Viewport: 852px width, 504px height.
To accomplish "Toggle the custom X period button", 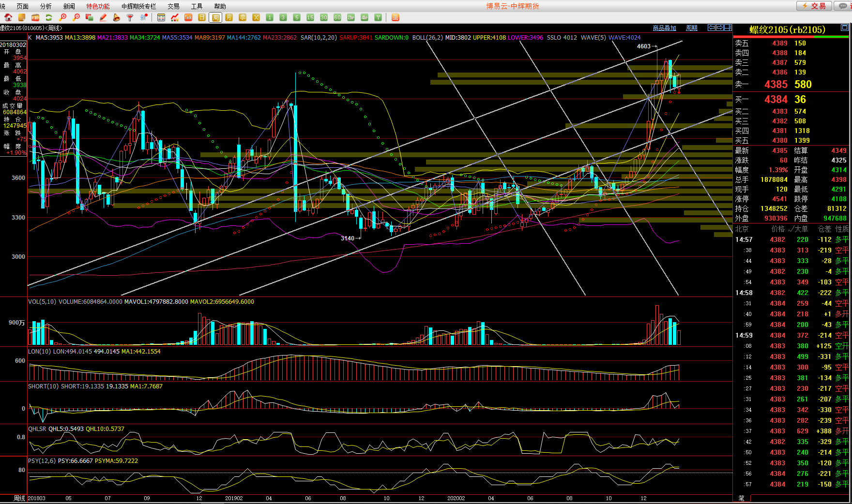I will click(256, 17).
